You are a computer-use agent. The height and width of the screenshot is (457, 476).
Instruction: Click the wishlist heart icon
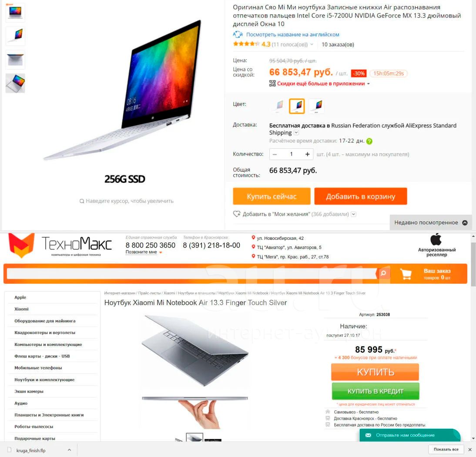point(237,214)
